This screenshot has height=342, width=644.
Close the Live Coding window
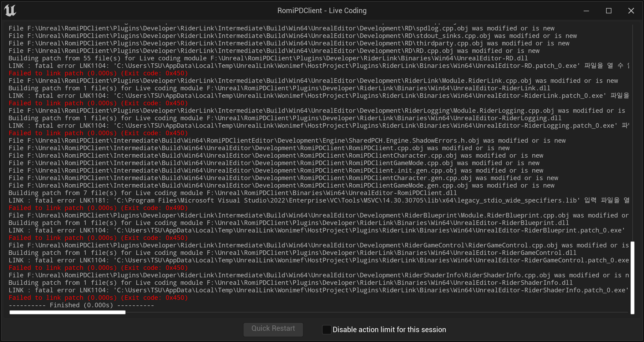tap(631, 11)
